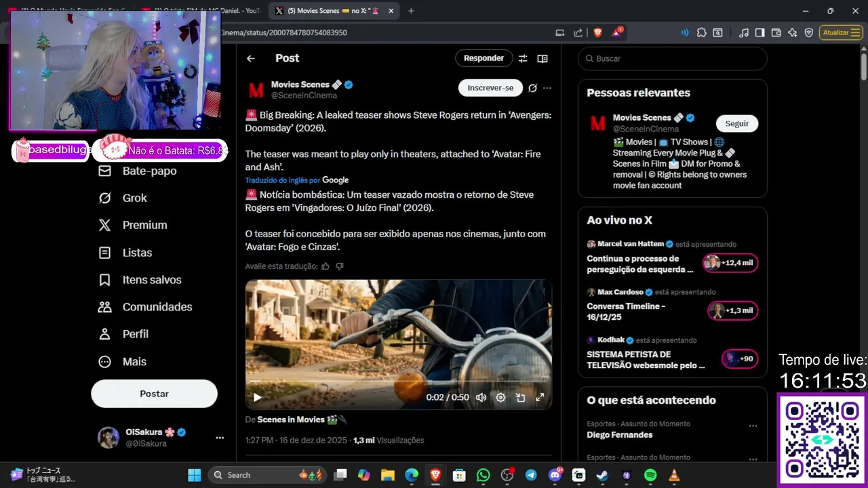Open video settings gear icon
The width and height of the screenshot is (868, 488).
[500, 398]
